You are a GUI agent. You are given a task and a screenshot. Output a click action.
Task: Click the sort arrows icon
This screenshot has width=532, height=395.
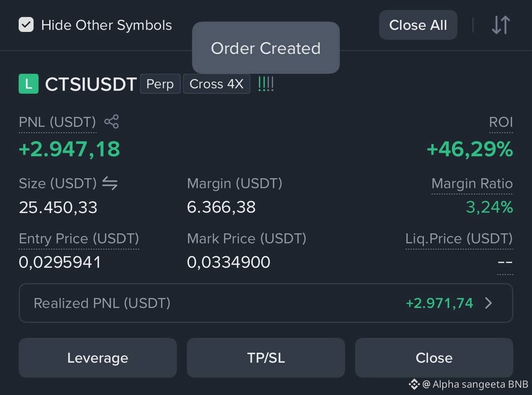pos(500,25)
